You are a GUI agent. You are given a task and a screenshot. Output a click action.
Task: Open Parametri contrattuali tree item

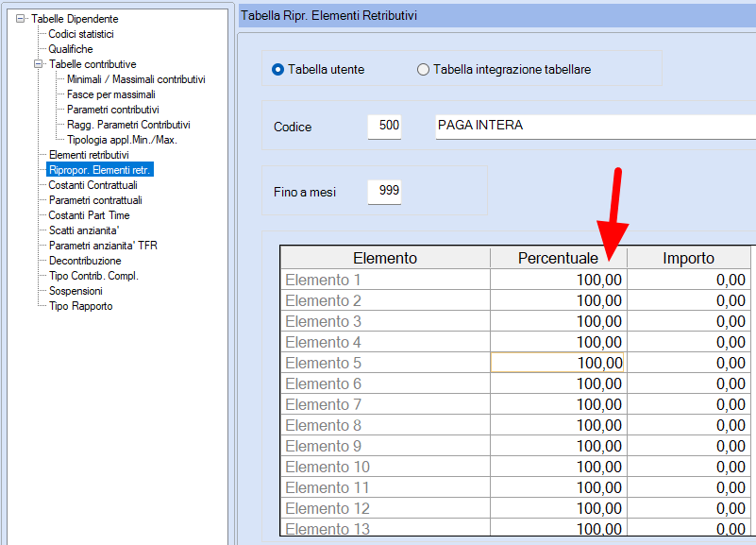(x=95, y=200)
